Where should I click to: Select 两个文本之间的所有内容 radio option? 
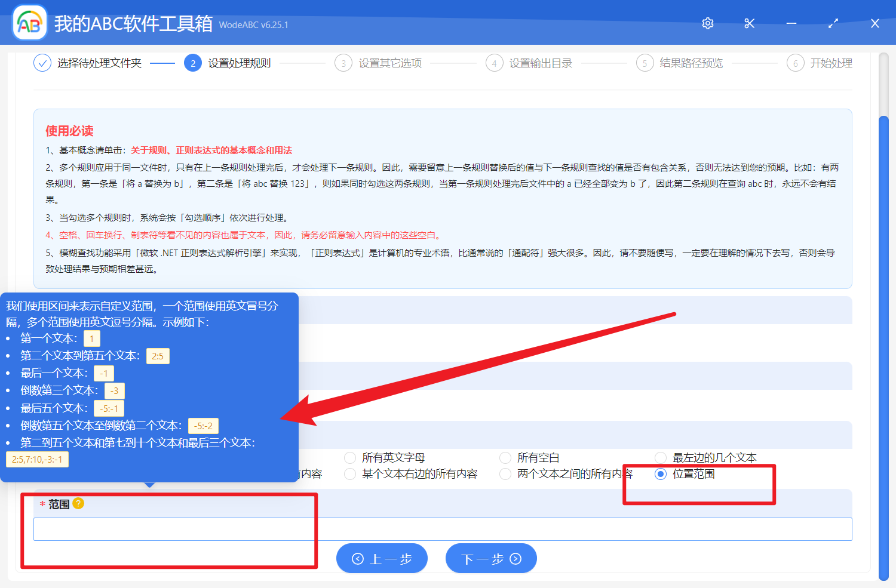(x=506, y=474)
